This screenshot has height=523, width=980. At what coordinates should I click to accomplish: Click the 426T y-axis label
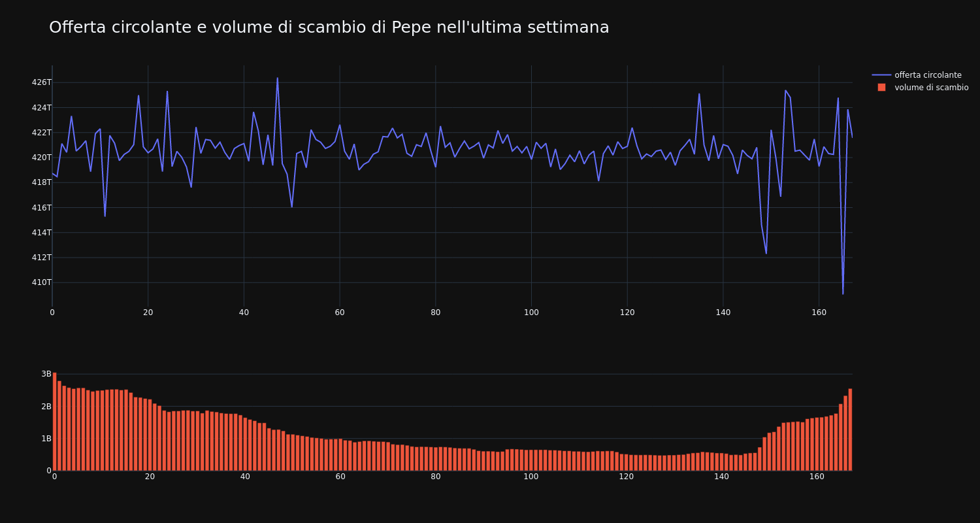[41, 82]
